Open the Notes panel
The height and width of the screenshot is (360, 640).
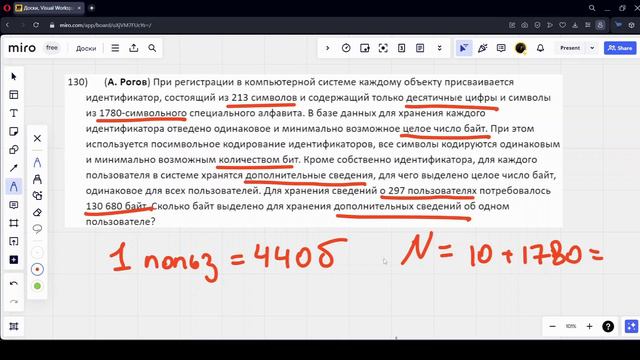click(420, 48)
